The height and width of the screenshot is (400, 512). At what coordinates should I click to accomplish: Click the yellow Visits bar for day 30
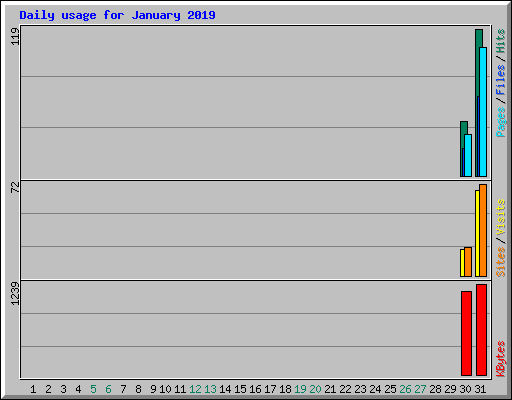462,263
